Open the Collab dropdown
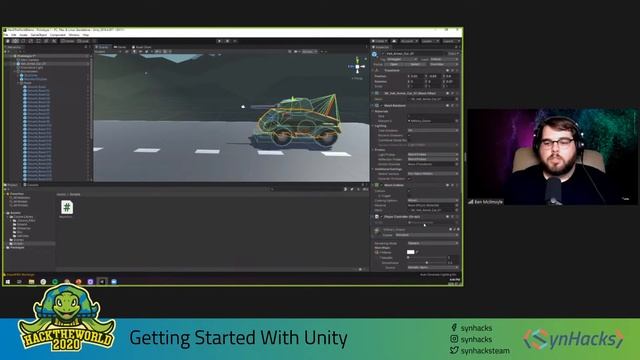The width and height of the screenshot is (640, 360). pos(379,41)
